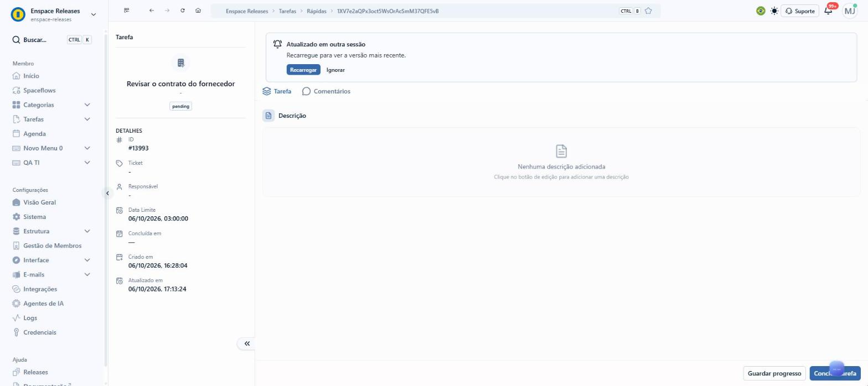Click the CTRL B shortcut badge
This screenshot has height=386, width=868.
coord(630,11)
